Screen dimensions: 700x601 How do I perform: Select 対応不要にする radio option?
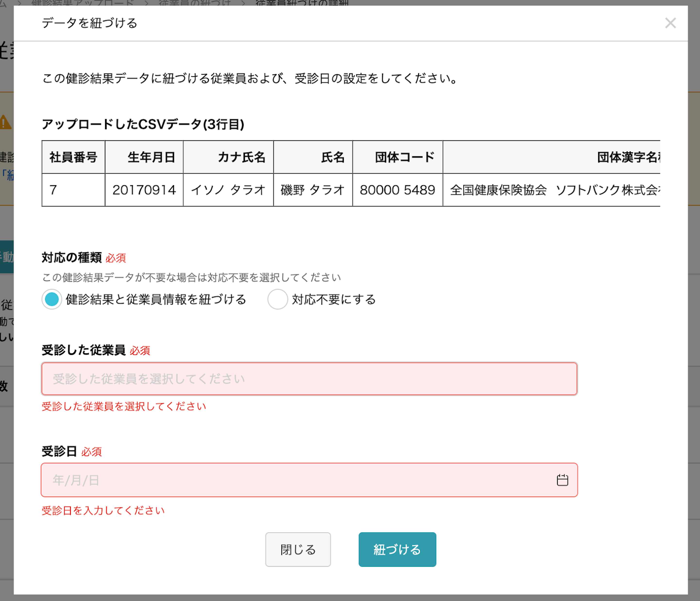[278, 299]
